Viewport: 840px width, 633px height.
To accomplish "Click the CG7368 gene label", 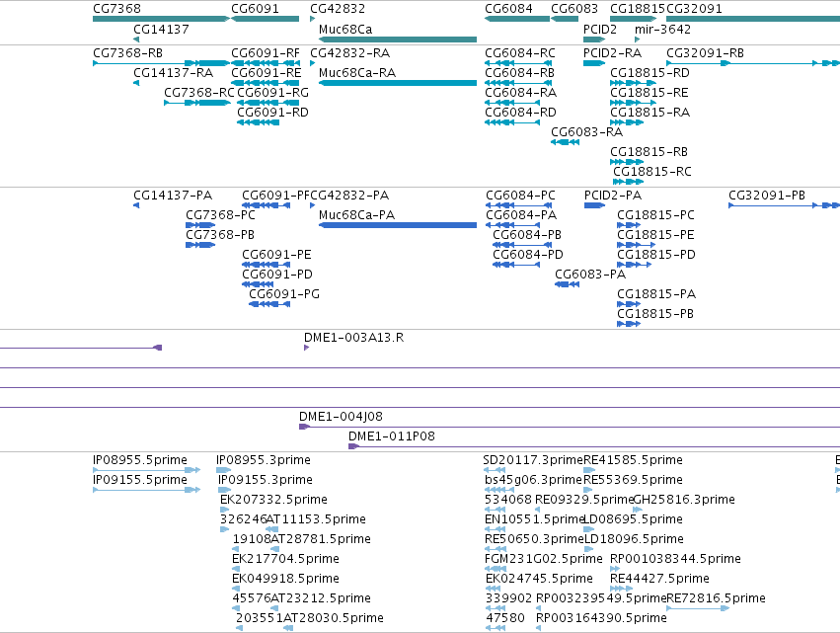I will (116, 9).
